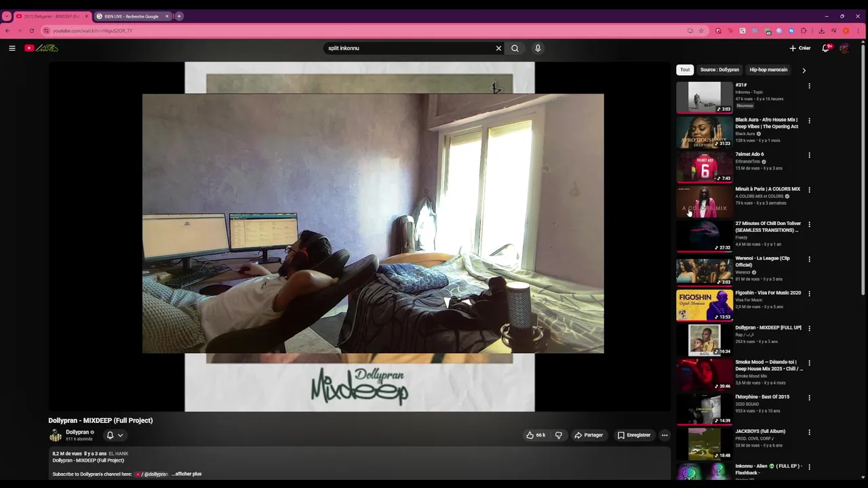Viewport: 868px width, 488px height.
Task: Clear the search box text
Action: pyautogui.click(x=498, y=48)
